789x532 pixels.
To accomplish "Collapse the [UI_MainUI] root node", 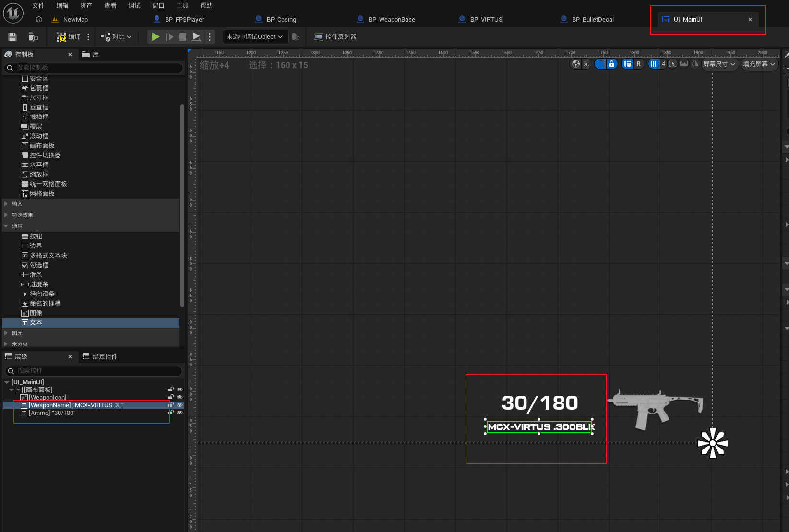I will [x=7, y=382].
